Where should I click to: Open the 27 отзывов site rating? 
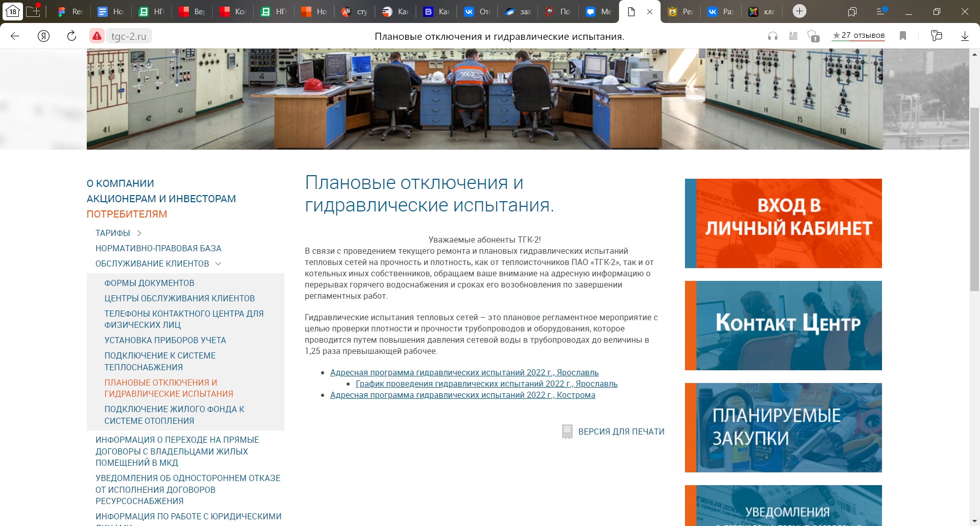pos(859,35)
